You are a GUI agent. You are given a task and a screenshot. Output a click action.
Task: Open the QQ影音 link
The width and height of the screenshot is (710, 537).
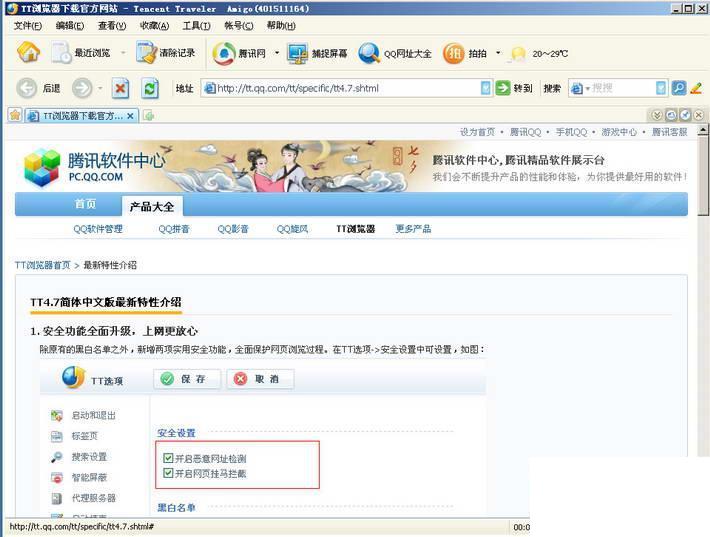click(x=233, y=229)
